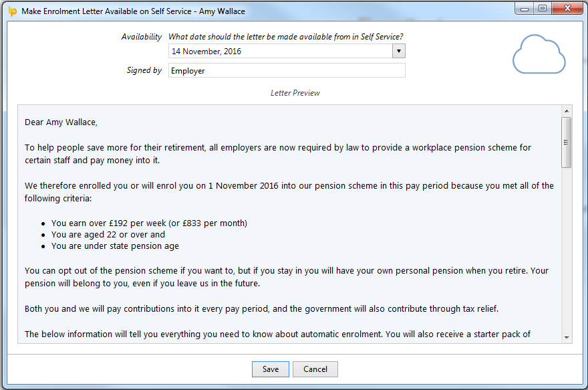The height and width of the screenshot is (390, 588).
Task: Click the empty scrollbar track below the thumb
Action: point(567,254)
